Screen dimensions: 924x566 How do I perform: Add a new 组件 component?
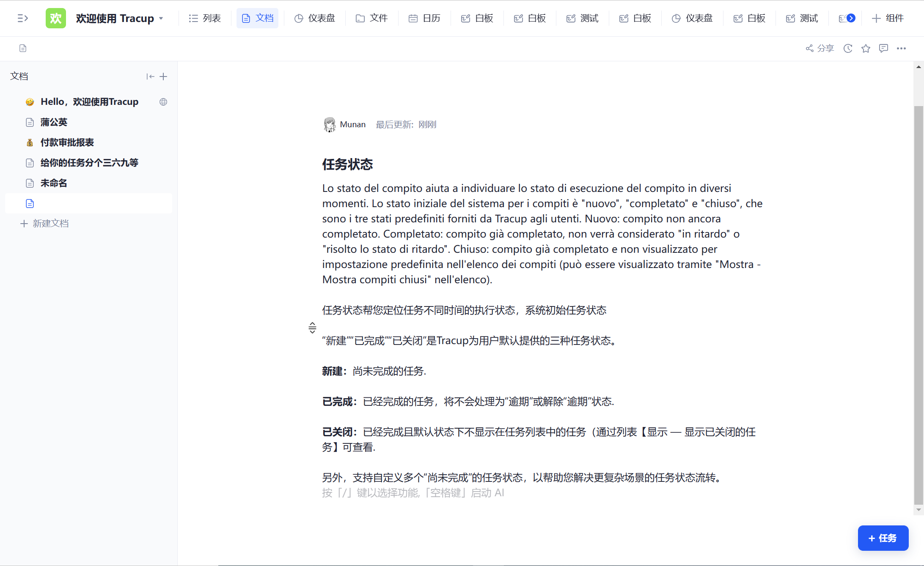[x=888, y=18]
